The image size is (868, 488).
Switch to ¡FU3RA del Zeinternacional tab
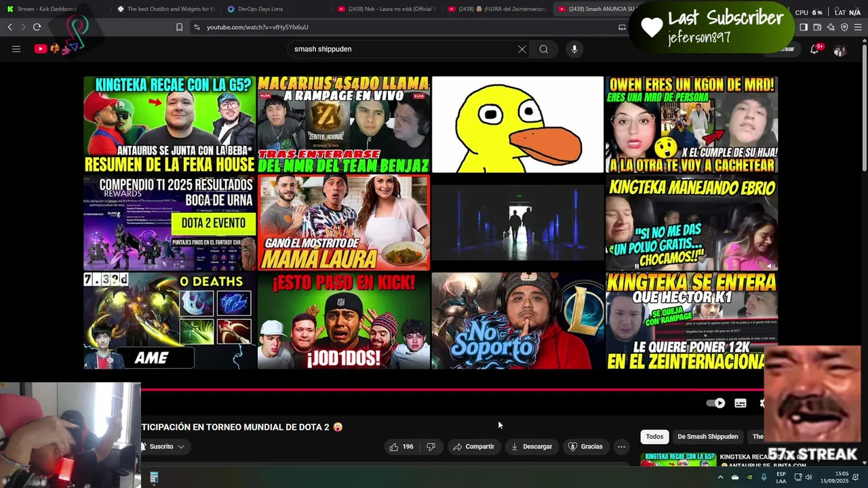click(496, 9)
